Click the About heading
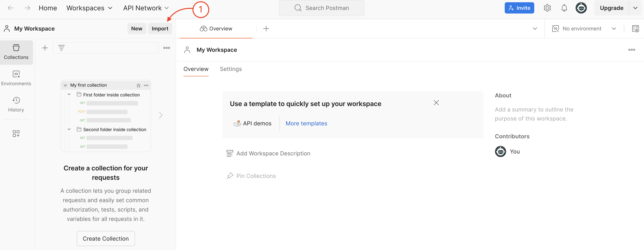The width and height of the screenshot is (644, 250). pos(503,96)
